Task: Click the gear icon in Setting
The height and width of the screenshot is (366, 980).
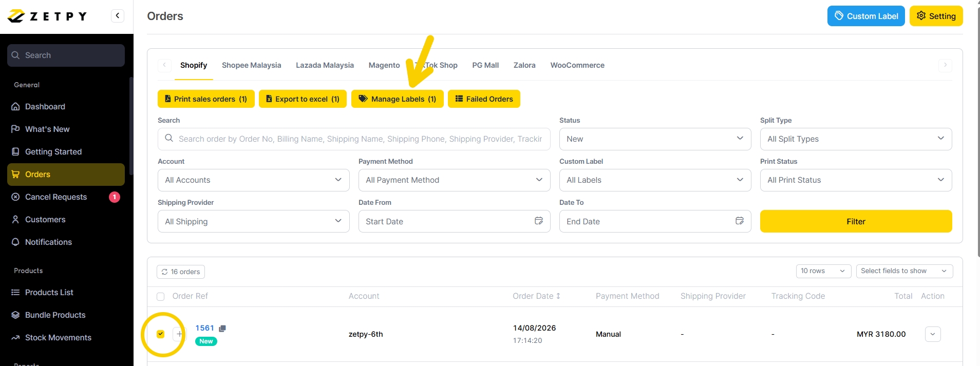Action: pos(921,16)
